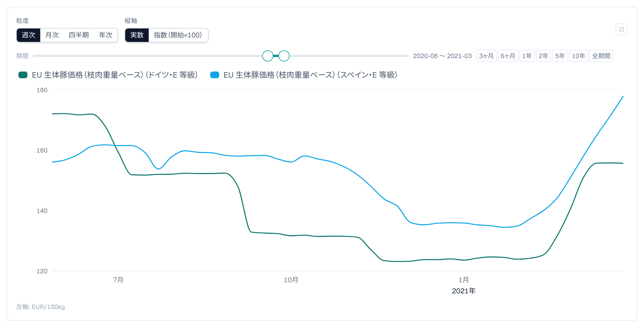Screen dimensions: 644x328
Task: Click the 期間 label
Action: click(x=22, y=56)
